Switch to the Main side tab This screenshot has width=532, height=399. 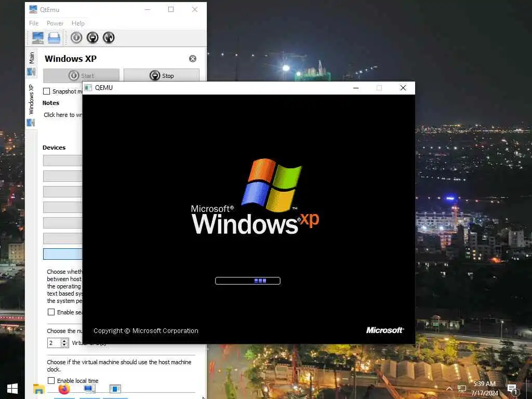pos(31,63)
